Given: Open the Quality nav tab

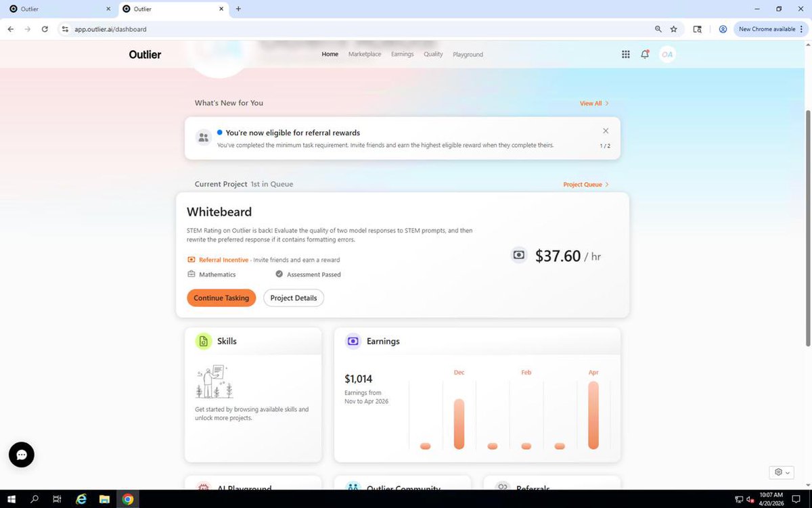Looking at the screenshot, I should [x=433, y=54].
